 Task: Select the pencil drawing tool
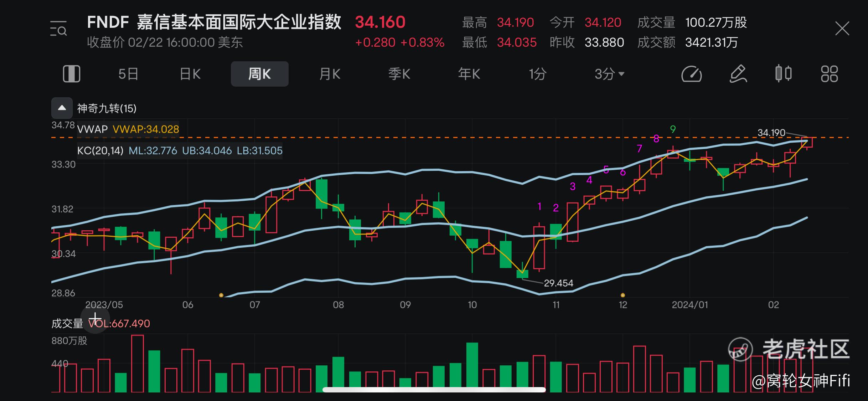[x=738, y=74]
